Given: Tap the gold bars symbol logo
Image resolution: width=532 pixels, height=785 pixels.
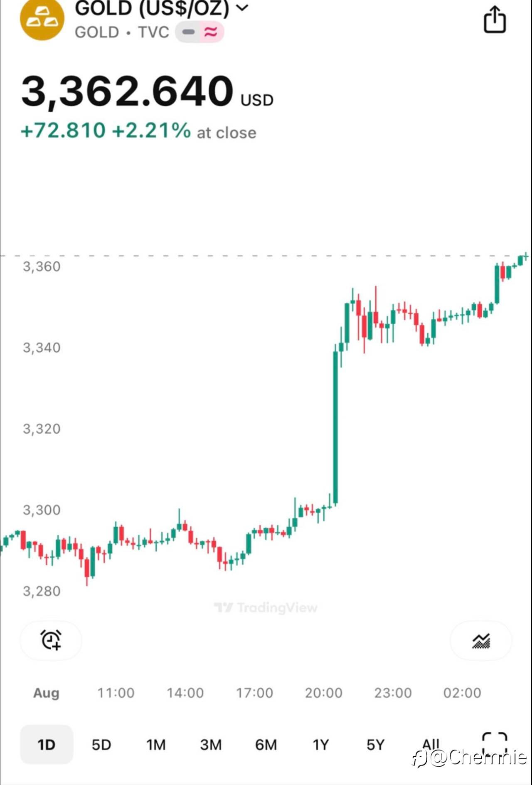Looking at the screenshot, I should (42, 20).
